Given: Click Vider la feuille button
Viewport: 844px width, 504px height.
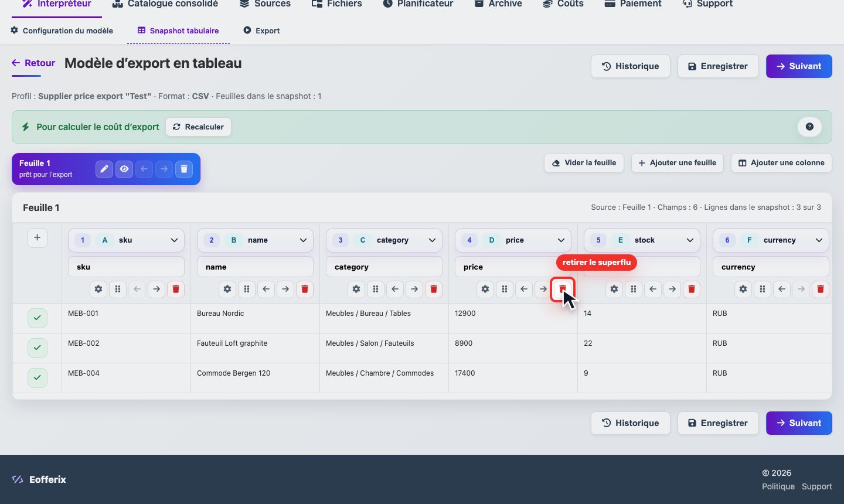Looking at the screenshot, I should click(584, 163).
